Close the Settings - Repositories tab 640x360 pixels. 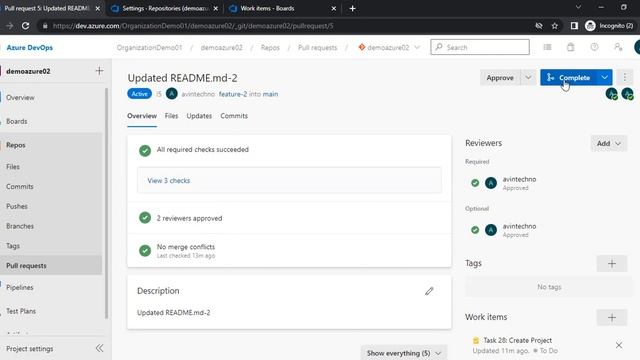click(x=216, y=8)
